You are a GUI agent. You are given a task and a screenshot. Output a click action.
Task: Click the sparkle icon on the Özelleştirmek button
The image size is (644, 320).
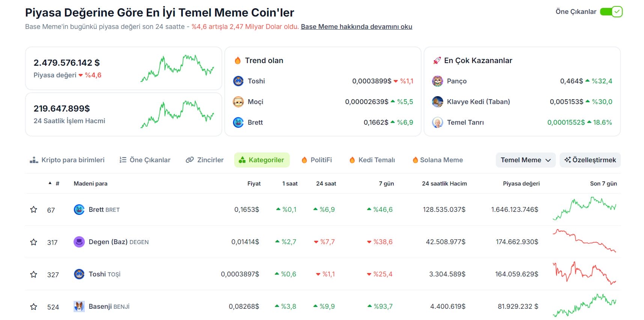point(567,160)
